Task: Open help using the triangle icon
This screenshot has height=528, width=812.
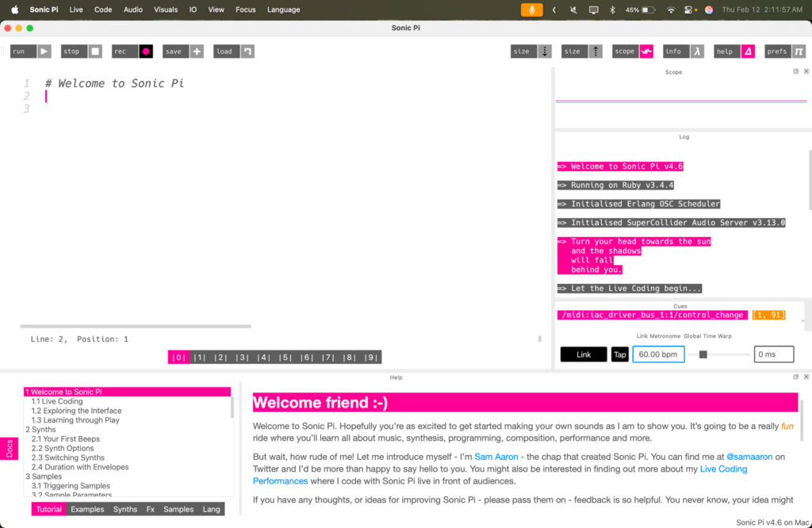Action: pyautogui.click(x=747, y=51)
